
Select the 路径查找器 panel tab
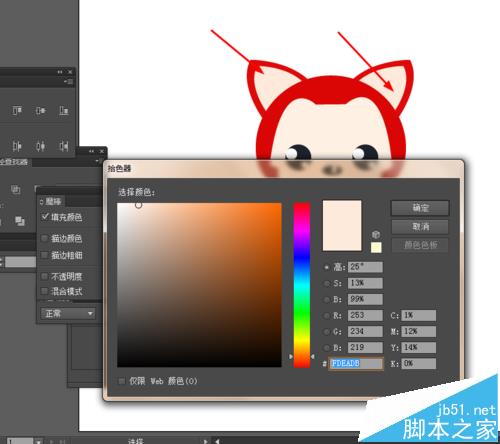pos(14,162)
